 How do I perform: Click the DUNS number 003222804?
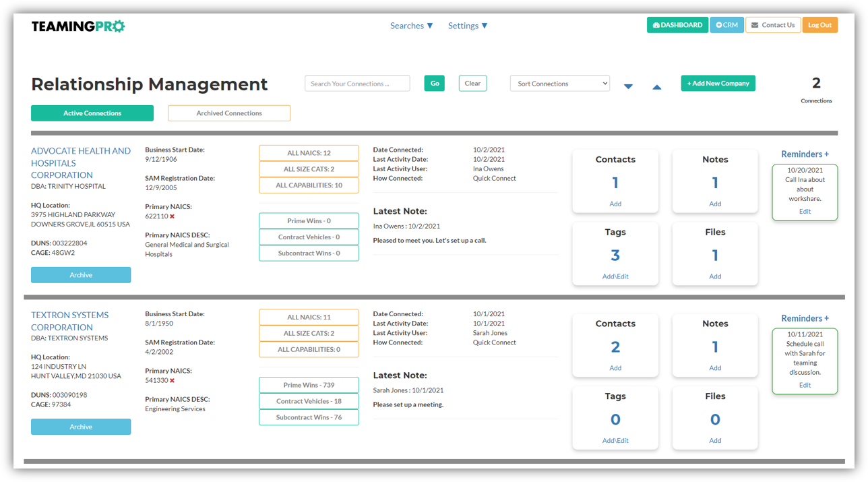click(x=70, y=243)
